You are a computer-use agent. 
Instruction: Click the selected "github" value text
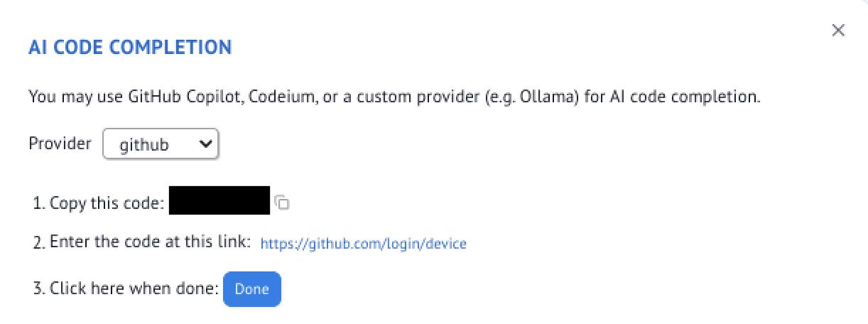[144, 145]
